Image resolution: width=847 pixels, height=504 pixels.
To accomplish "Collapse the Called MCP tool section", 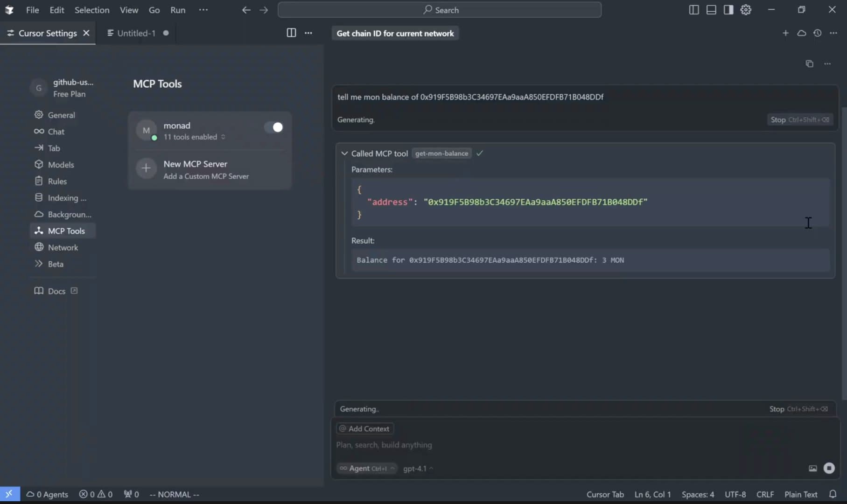I will (344, 154).
